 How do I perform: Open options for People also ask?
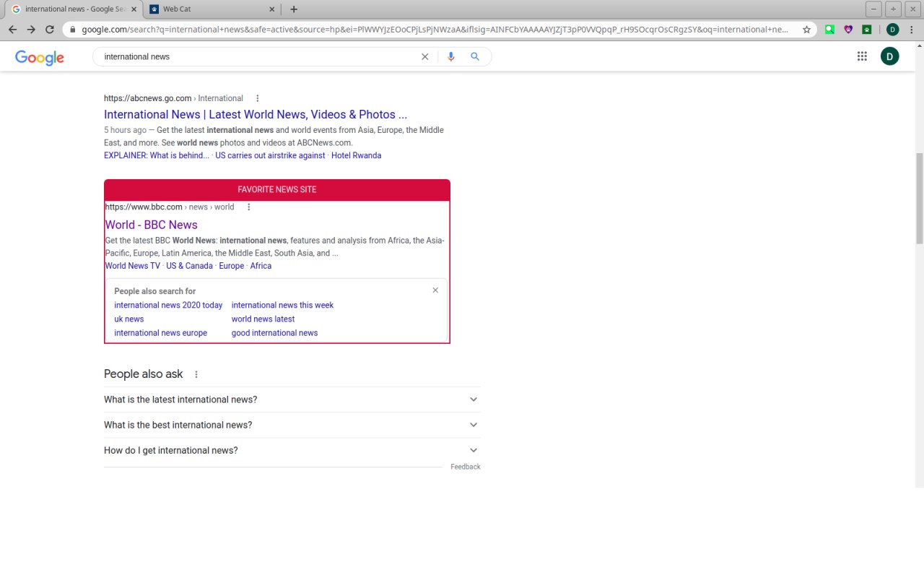[x=196, y=374]
